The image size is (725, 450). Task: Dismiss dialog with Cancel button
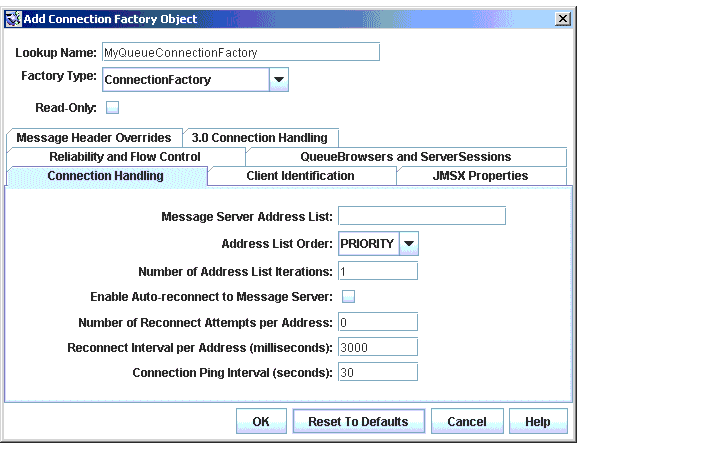pos(467,421)
